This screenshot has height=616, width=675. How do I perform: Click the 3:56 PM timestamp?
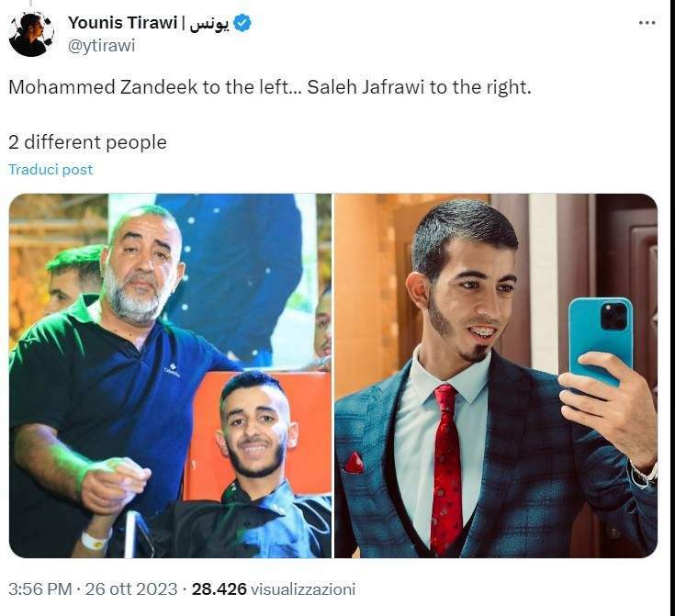[39, 588]
